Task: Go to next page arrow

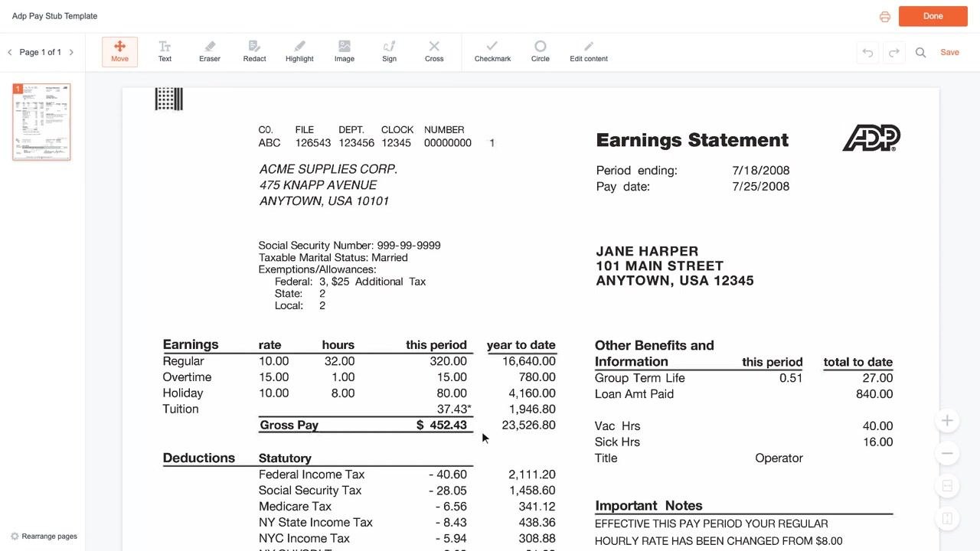Action: [x=71, y=52]
